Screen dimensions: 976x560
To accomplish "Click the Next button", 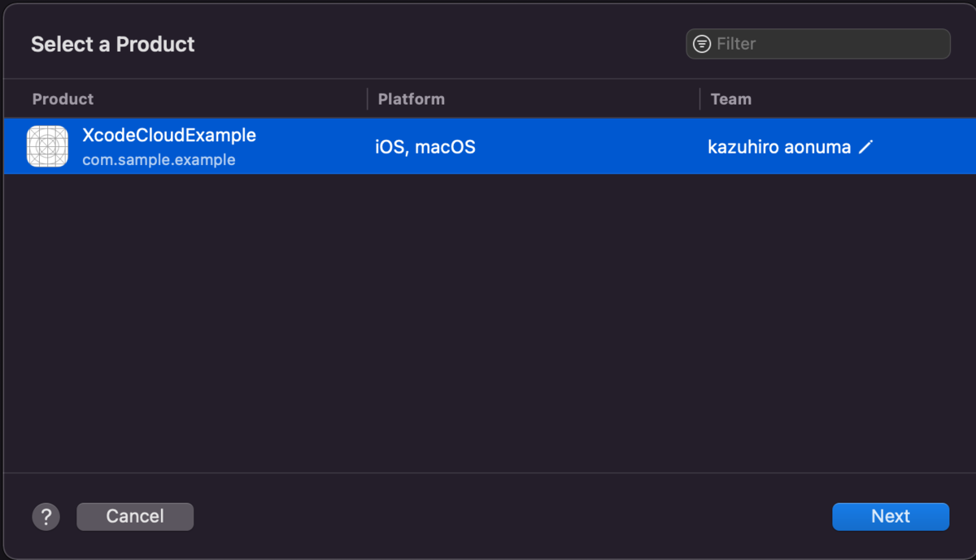I will [x=891, y=516].
